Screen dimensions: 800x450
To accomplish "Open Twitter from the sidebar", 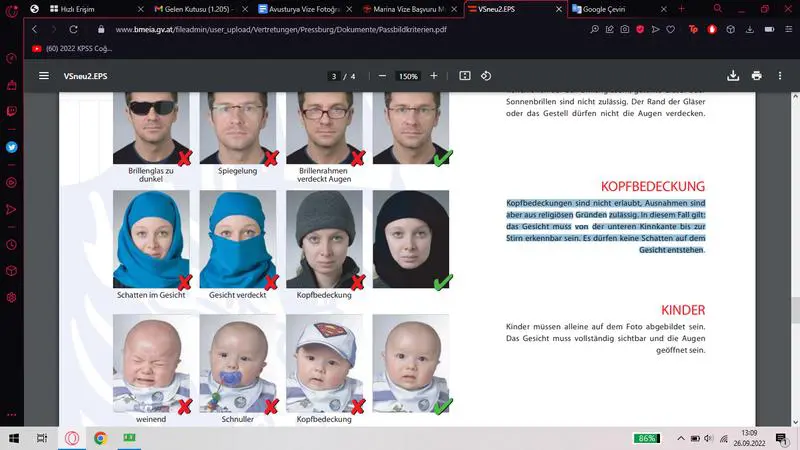I will pyautogui.click(x=12, y=147).
